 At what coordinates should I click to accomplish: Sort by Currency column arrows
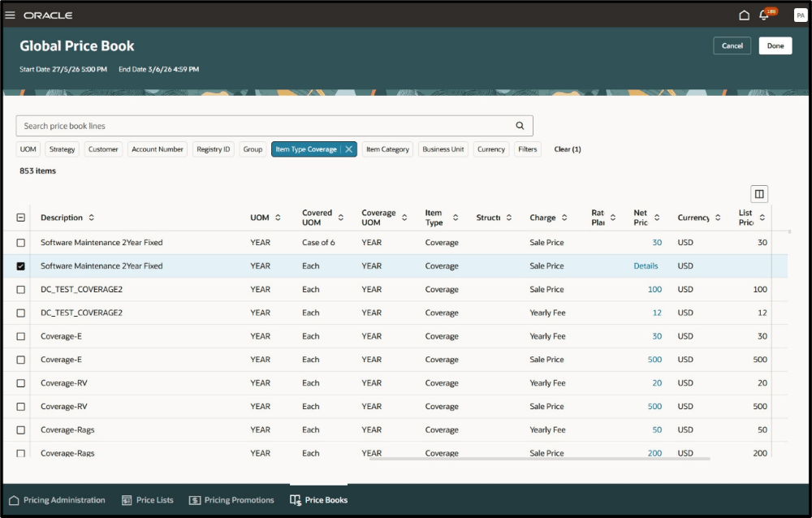pos(718,218)
